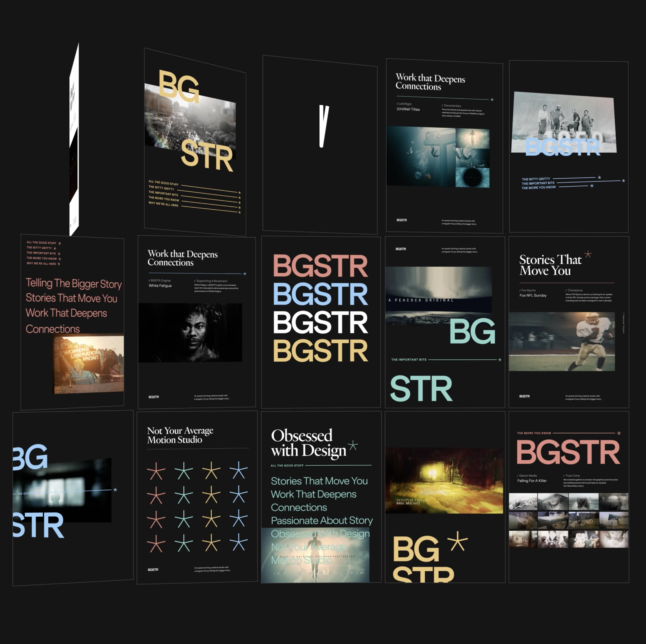Click '(Un)Well Titles' label
This screenshot has height=644, width=646.
click(x=408, y=109)
